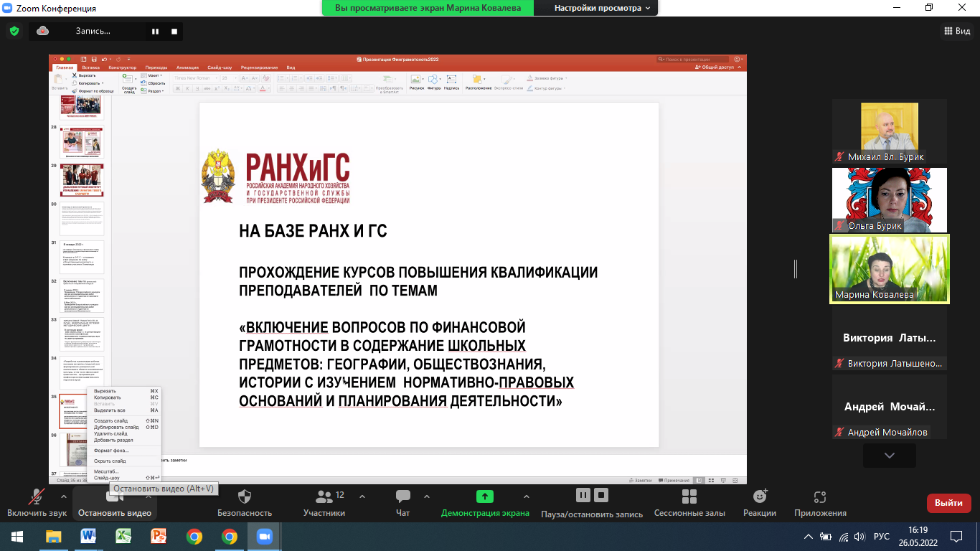Viewport: 980px width, 551px height.
Task: Open the Вставка ribbon tab
Action: click(91, 67)
